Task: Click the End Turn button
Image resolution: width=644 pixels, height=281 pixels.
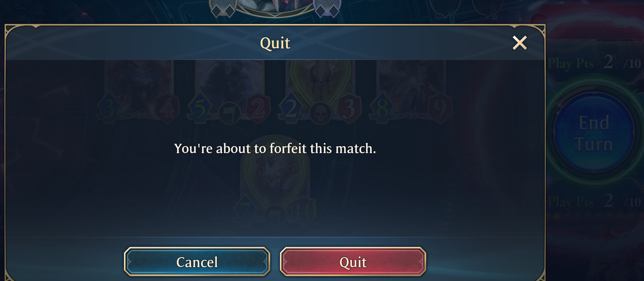Action: point(594,133)
